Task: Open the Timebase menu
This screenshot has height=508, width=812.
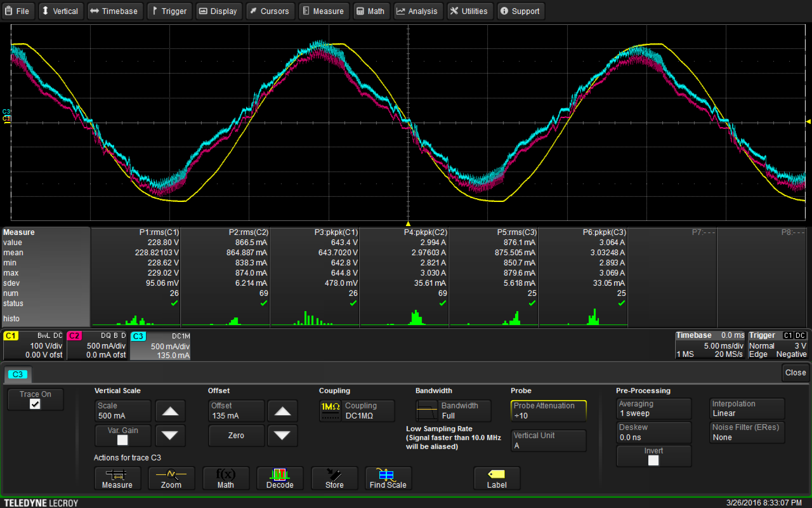Action: [x=115, y=11]
